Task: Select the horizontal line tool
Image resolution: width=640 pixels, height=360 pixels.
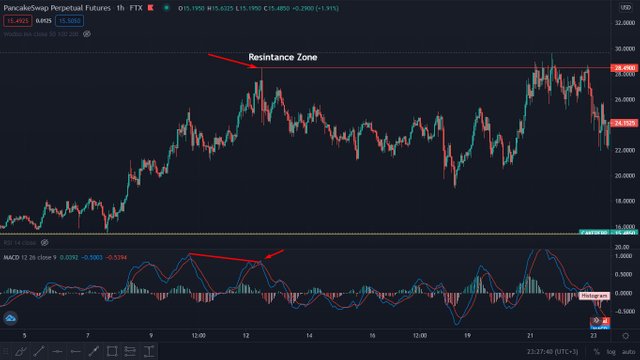Action: pos(57,351)
